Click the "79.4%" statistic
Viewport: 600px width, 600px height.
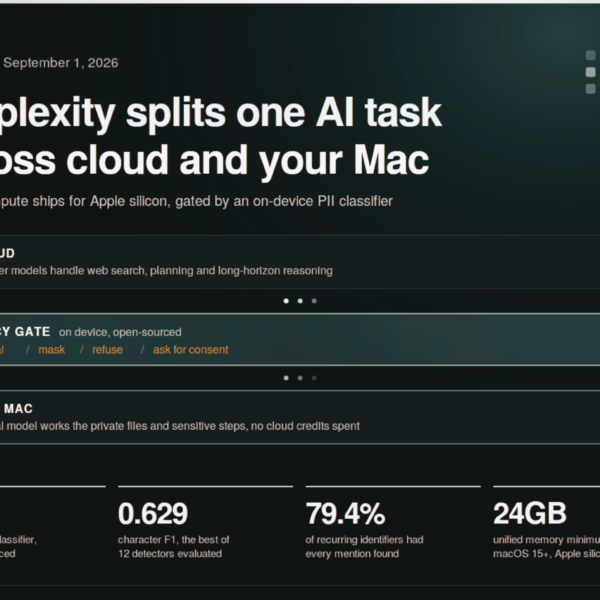346,514
